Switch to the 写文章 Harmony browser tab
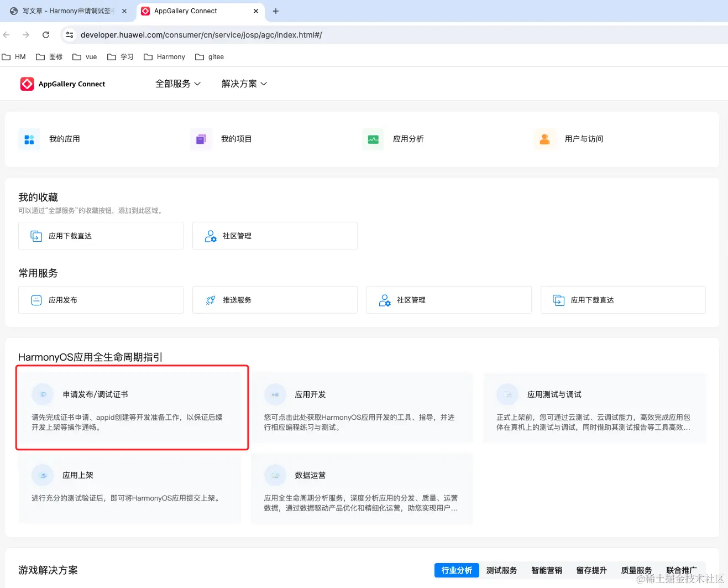 (x=69, y=11)
